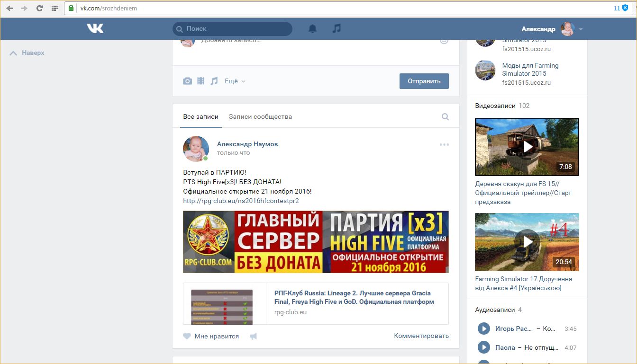Reload the page
The height and width of the screenshot is (364, 637).
tap(39, 8)
